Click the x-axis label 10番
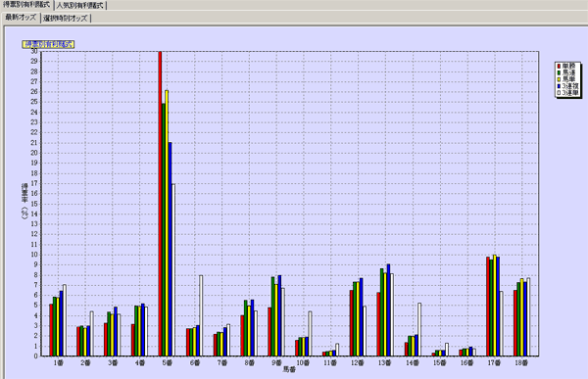Screen dimensions: 588x379 point(303,363)
